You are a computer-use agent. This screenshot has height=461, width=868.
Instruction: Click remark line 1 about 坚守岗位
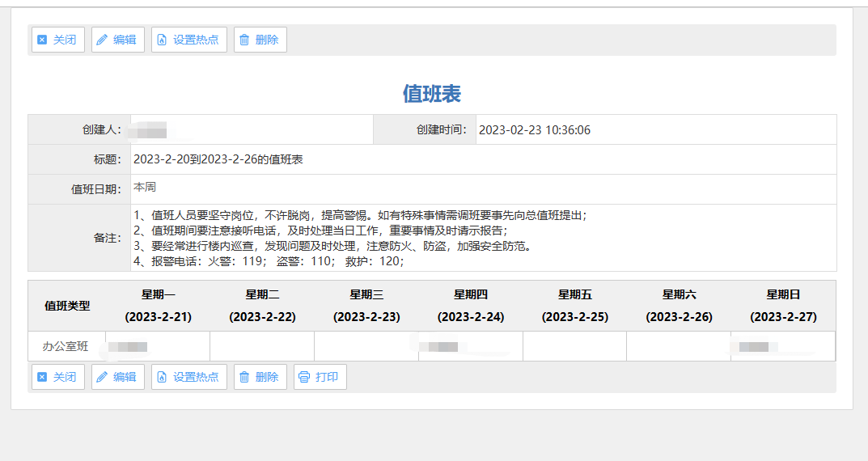(360, 215)
